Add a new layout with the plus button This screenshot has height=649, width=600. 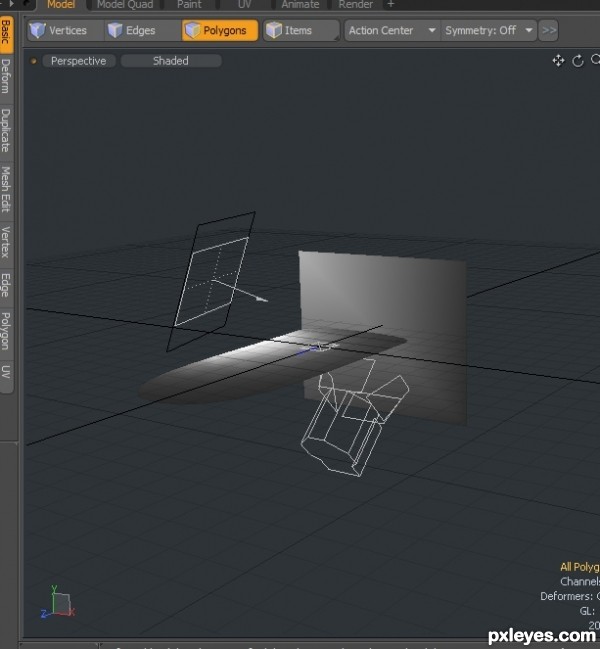pos(391,5)
